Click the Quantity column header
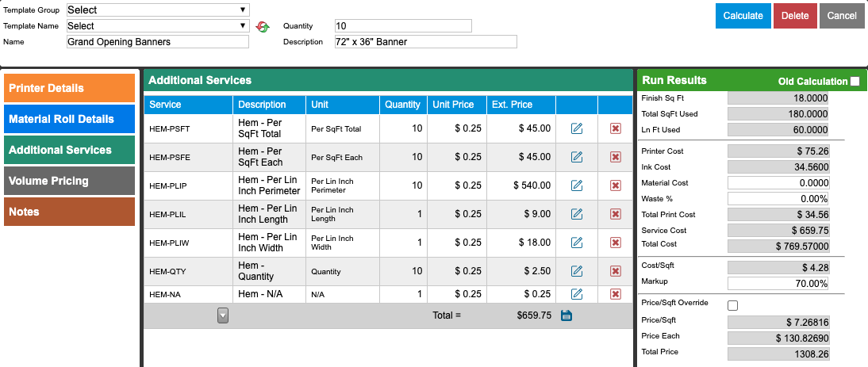Viewport: 868px width, 367px height. point(403,105)
